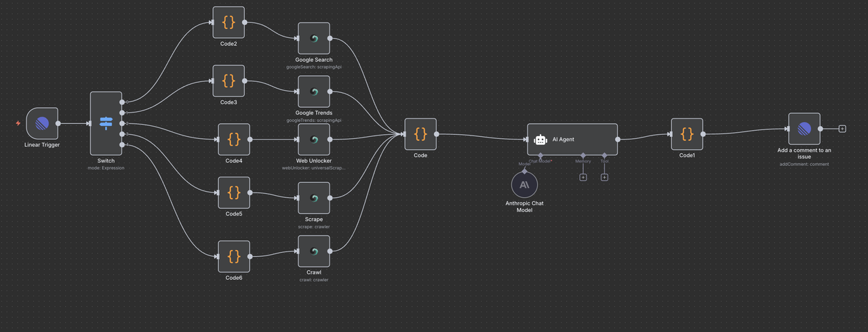The height and width of the screenshot is (332, 868).
Task: Click the Code1 output connector
Action: (x=703, y=134)
